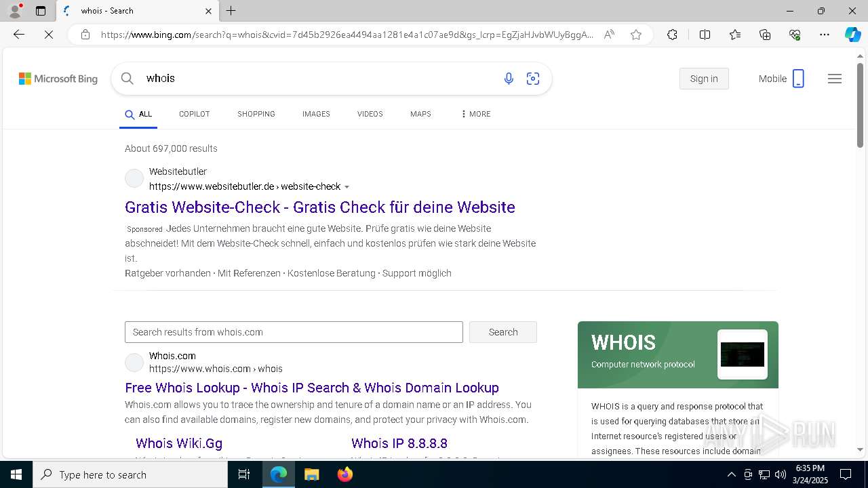Open Browser essentials heart icon

[795, 35]
